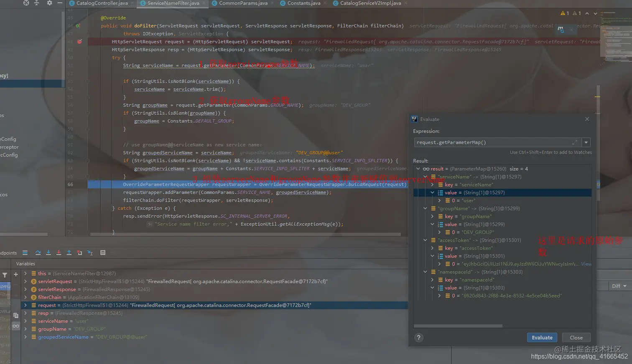Hide the project panel with minus icon
632x364 pixels.
pyautogui.click(x=60, y=3)
